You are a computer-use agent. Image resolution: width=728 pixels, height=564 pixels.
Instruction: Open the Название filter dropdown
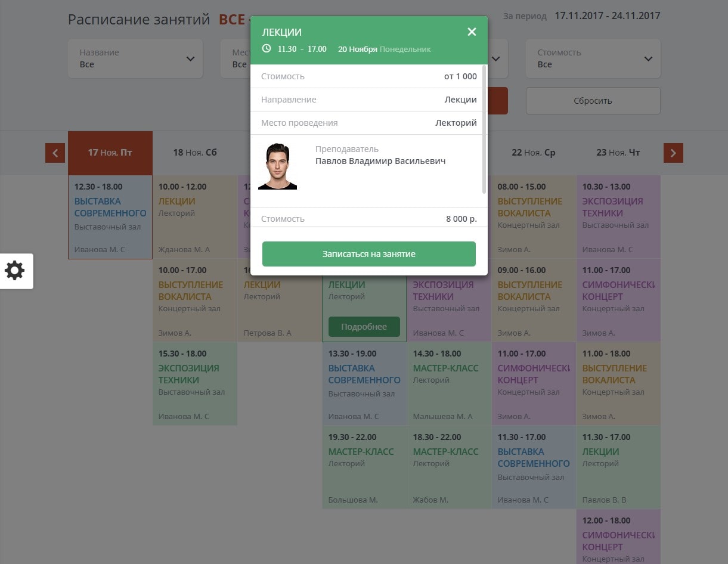[135, 58]
